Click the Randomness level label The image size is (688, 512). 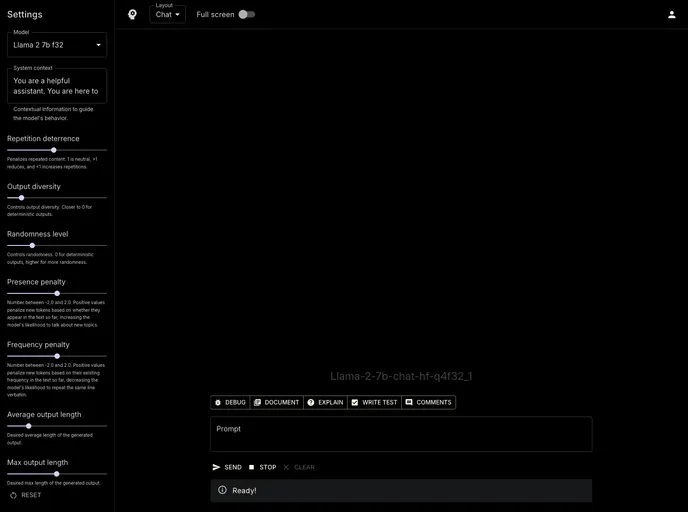pyautogui.click(x=37, y=234)
